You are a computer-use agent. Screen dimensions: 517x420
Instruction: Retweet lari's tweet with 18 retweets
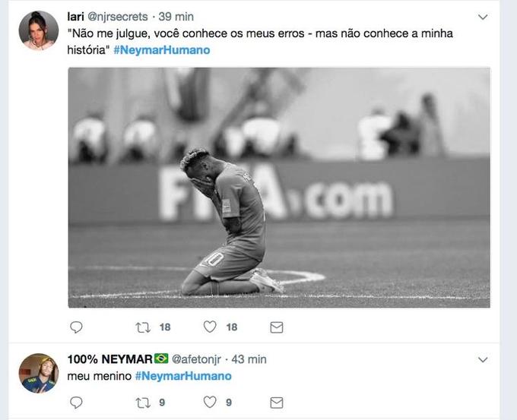click(142, 327)
